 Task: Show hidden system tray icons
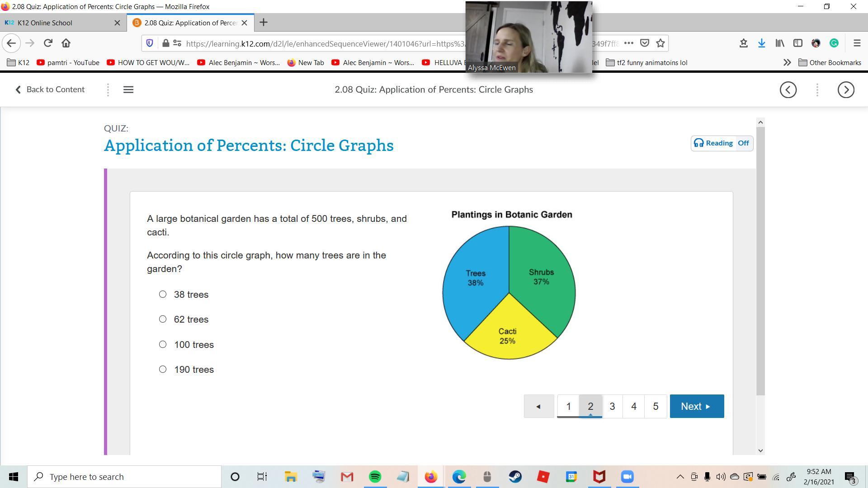click(680, 477)
